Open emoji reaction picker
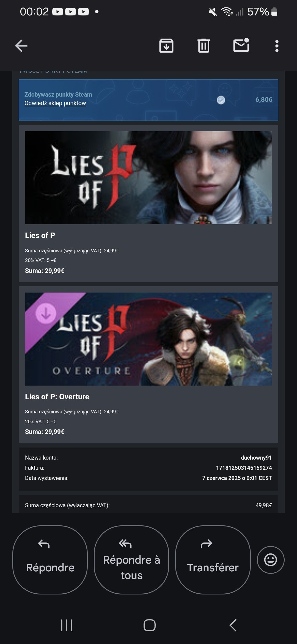The width and height of the screenshot is (297, 644). (271, 560)
